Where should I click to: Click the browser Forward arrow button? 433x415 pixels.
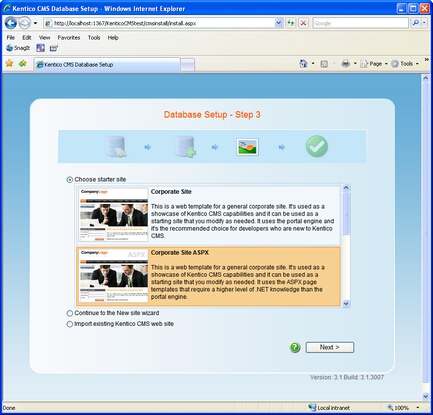[x=24, y=23]
